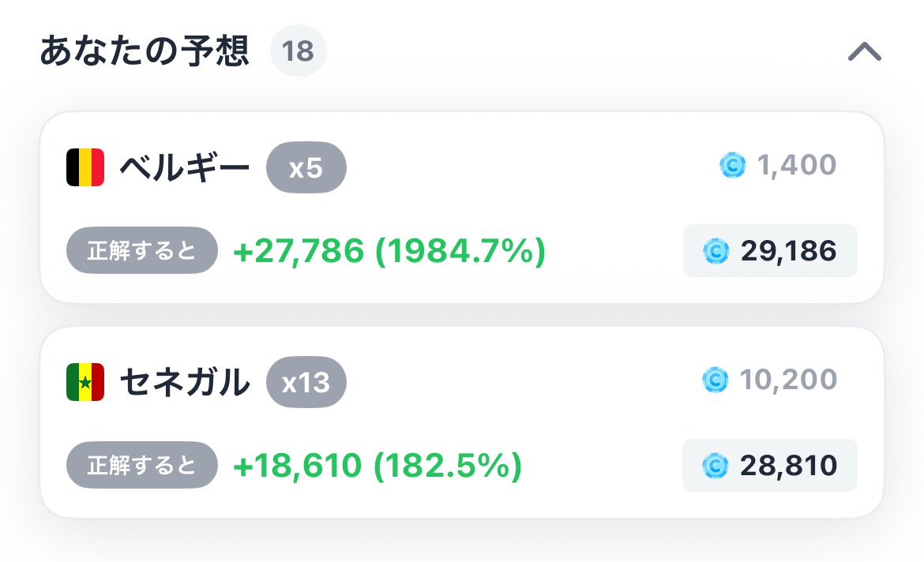The image size is (924, 562).
Task: Click the 10,200 stake amount
Action: tap(788, 380)
